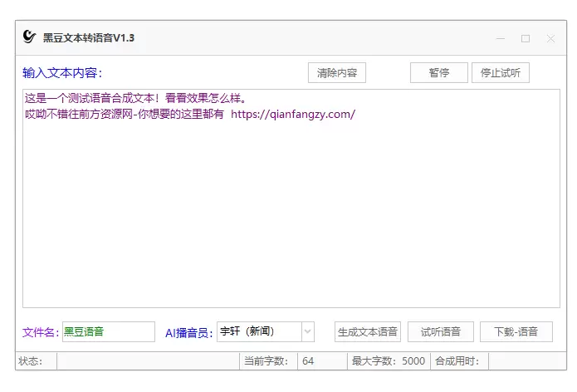Click the 合成用时 status label
This screenshot has height=392, width=577.
pyautogui.click(x=457, y=361)
